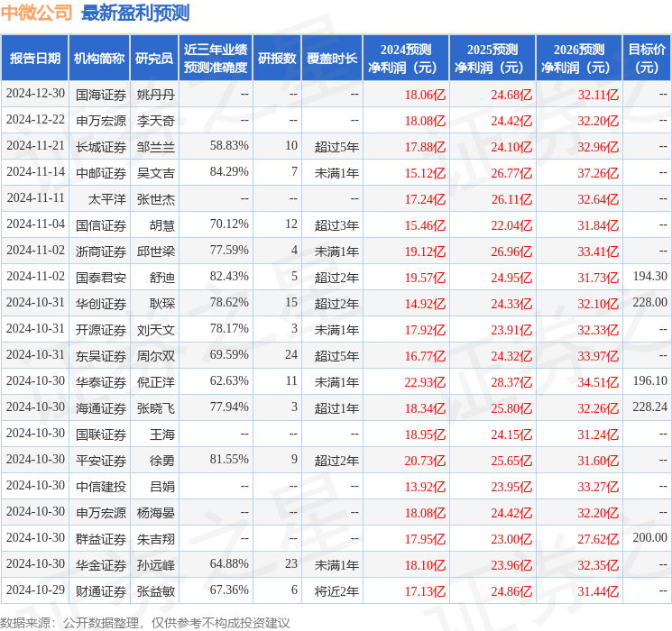Click the 近三年业绩预测准确度 column header
Screen dimensions: 672x631
216,59
